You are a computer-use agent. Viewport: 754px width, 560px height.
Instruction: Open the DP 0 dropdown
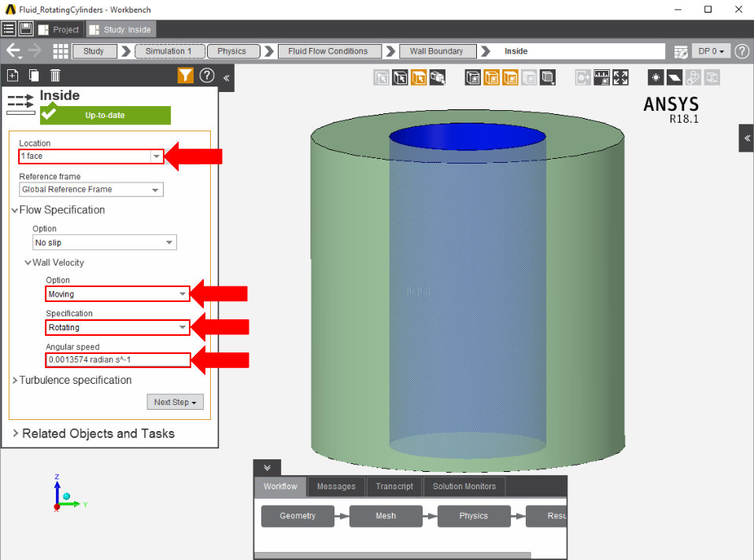pyautogui.click(x=711, y=51)
